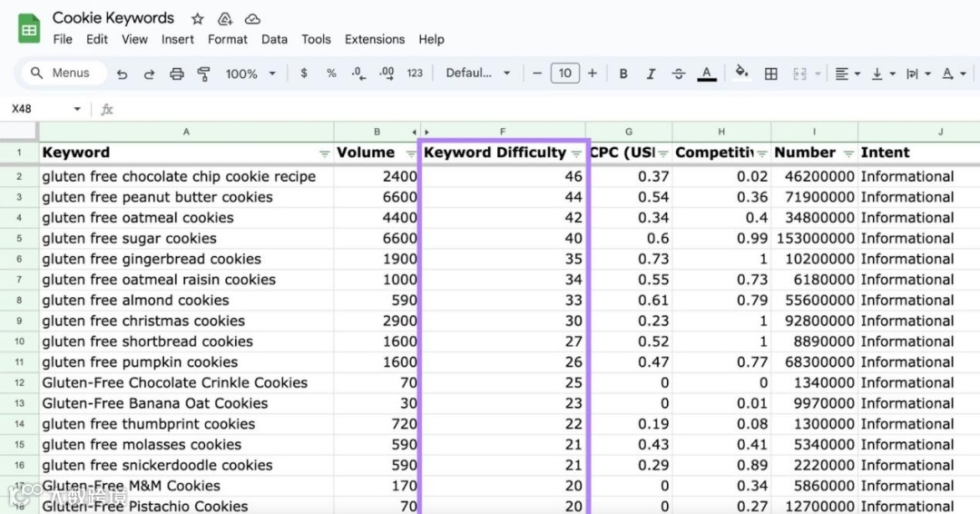Select column G header
This screenshot has width=980, height=514.
pos(629,132)
